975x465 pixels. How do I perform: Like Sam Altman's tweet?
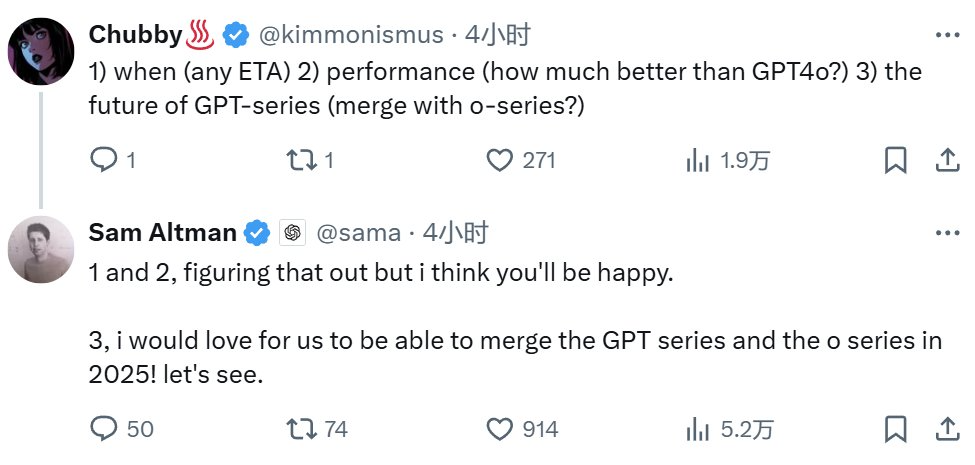[x=499, y=429]
